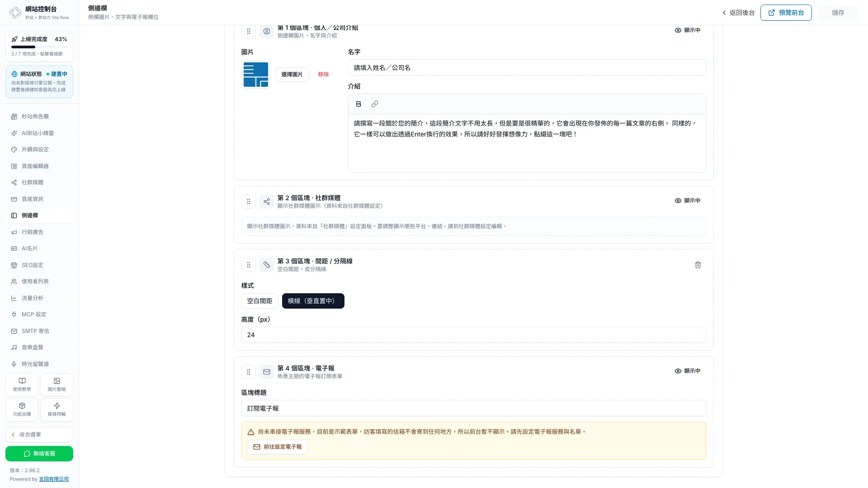Open 秒站佈告欄 in the sidebar menu
Viewport: 868px width, 488px height.
tap(39, 117)
